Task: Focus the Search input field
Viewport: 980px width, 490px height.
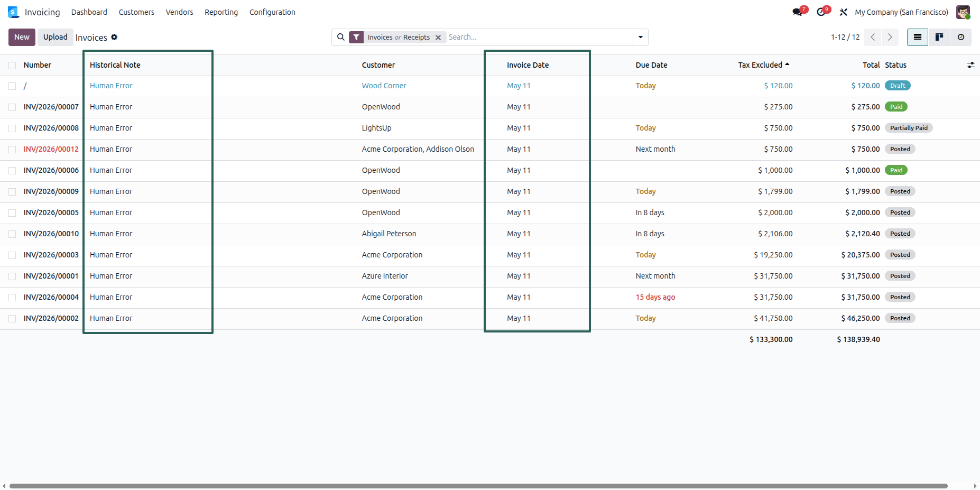Action: [x=539, y=37]
